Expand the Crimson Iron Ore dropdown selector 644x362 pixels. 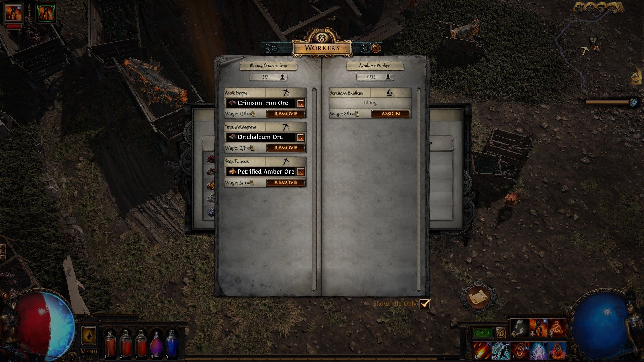[x=300, y=103]
